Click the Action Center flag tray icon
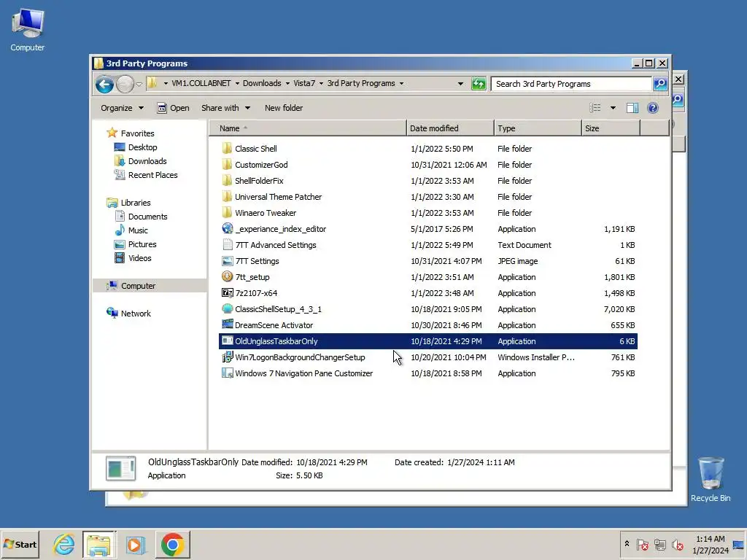This screenshot has height=560, width=747. [642, 544]
